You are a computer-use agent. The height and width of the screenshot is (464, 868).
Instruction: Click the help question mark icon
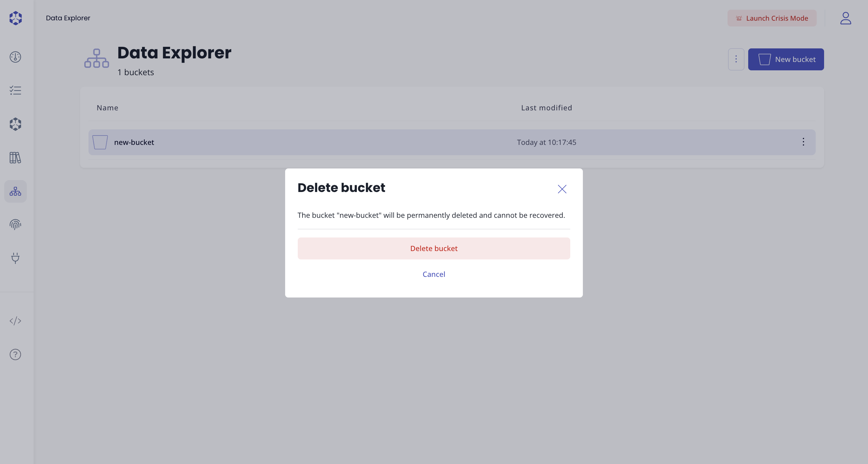(x=15, y=354)
